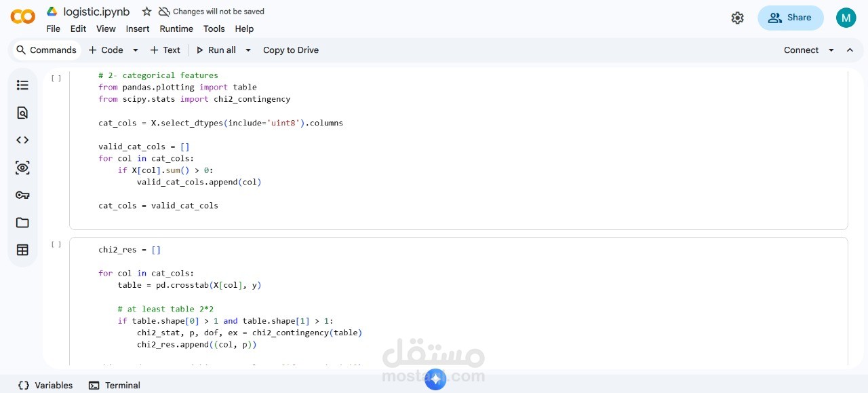Click the 'if X[col].sum() > 0:' line
868x393 pixels.
point(165,170)
